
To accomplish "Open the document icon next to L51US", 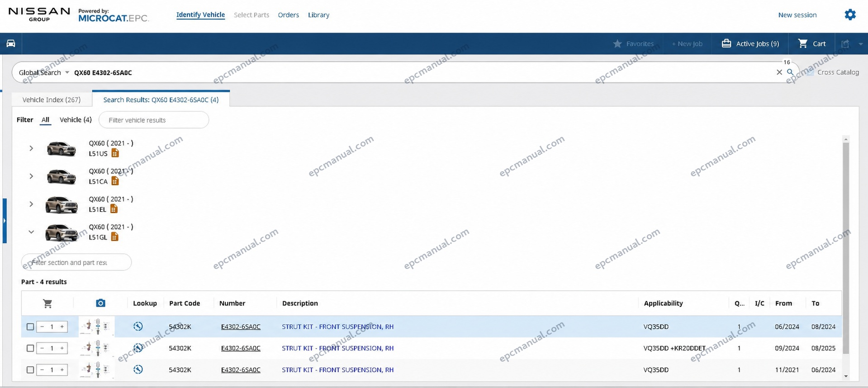I will tap(115, 153).
